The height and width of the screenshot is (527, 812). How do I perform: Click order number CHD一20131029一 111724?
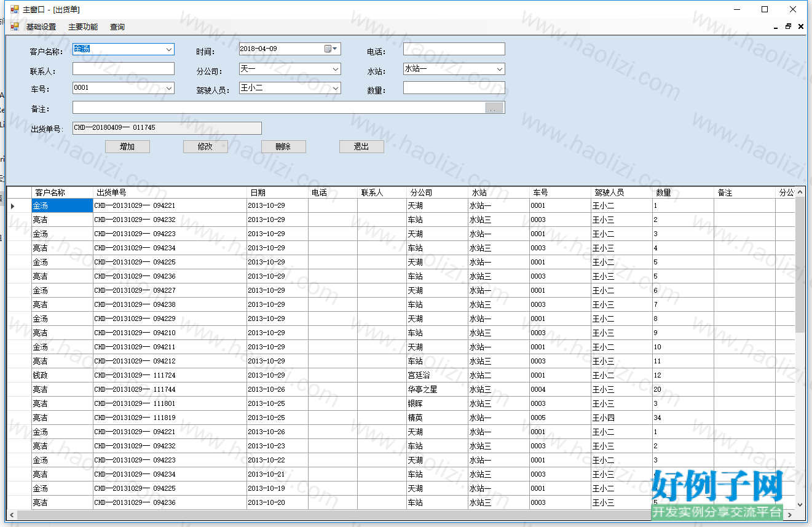click(x=170, y=376)
